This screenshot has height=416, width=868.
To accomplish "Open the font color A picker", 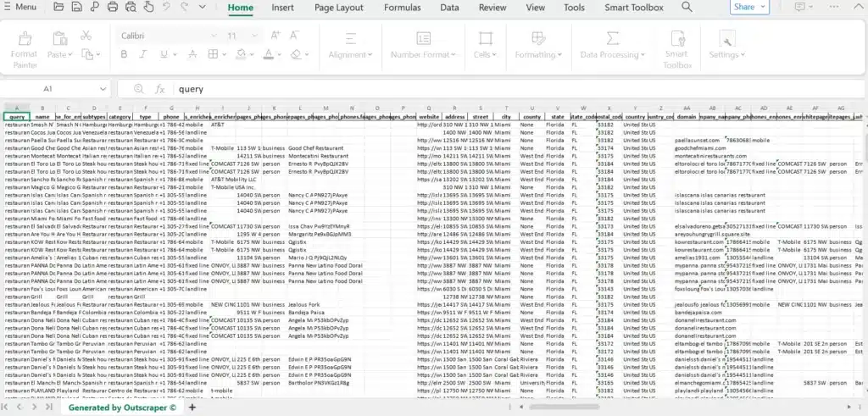I will tap(269, 54).
